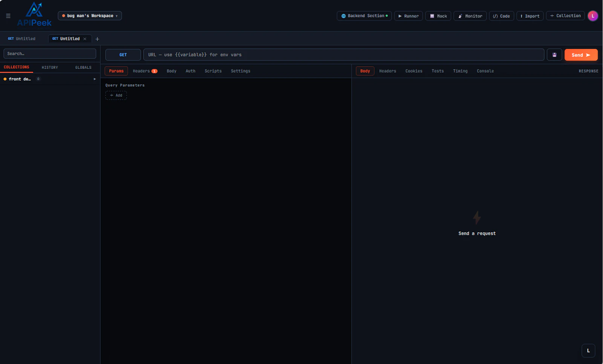The width and height of the screenshot is (603, 364).
Task: Select the response Headers tab
Action: click(387, 71)
